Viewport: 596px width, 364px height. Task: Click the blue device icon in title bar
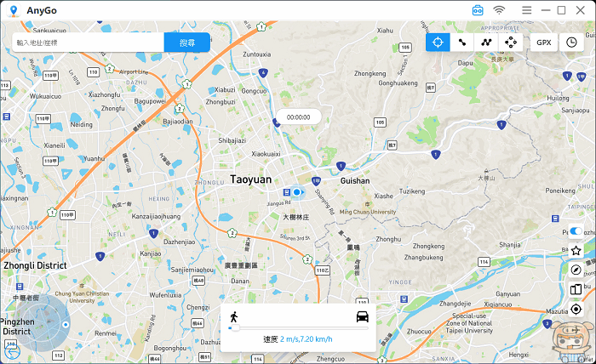[478, 10]
